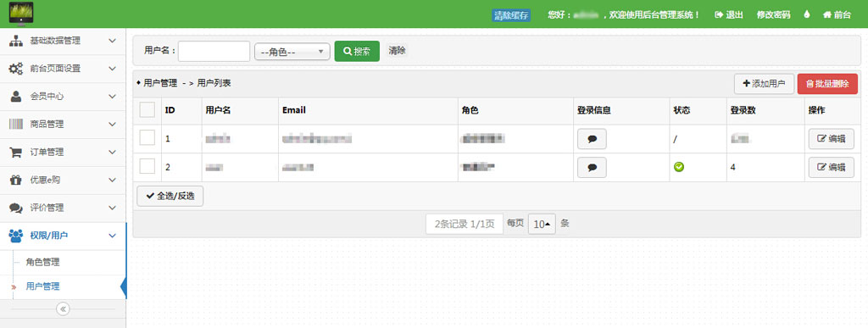This screenshot has width=868, height=328.
Task: Click the hierarchy icon for 基础数据管理
Action: click(15, 41)
